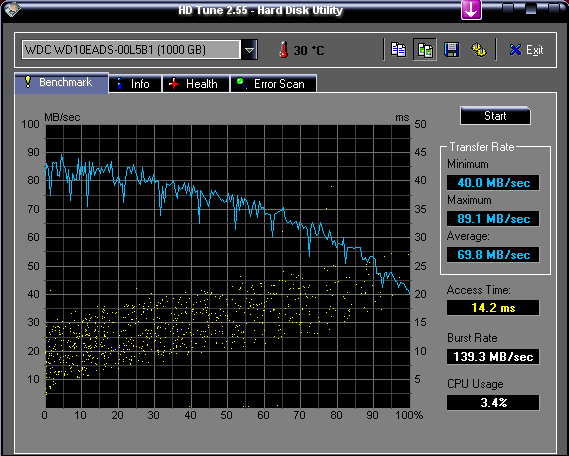Select the Benchmark tab
The height and width of the screenshot is (456, 569).
point(61,83)
